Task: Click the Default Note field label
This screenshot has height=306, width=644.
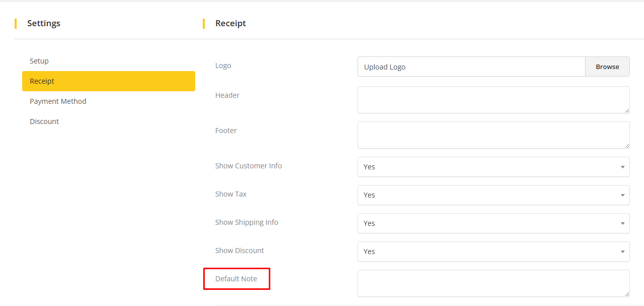Action: pyautogui.click(x=236, y=279)
